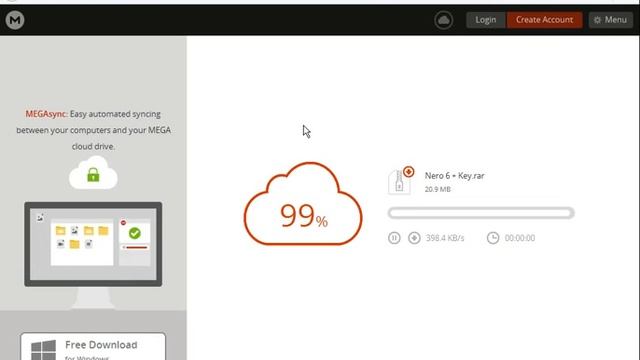640x360 pixels.
Task: Click the MEGAsync red link text
Action: coord(47,114)
